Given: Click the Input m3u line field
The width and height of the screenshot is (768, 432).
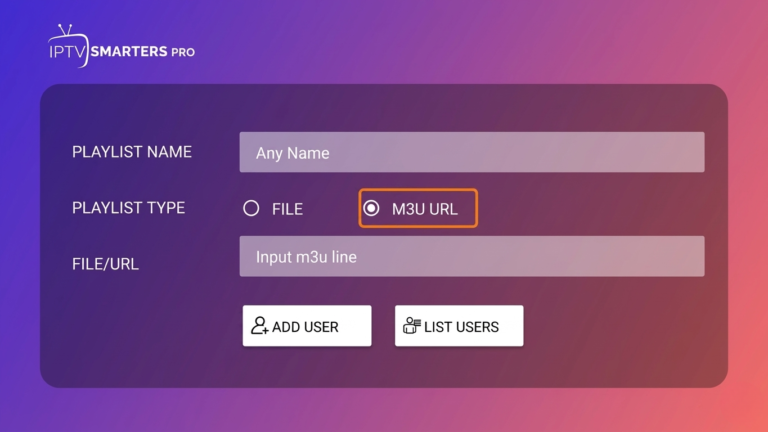Looking at the screenshot, I should pos(472,257).
